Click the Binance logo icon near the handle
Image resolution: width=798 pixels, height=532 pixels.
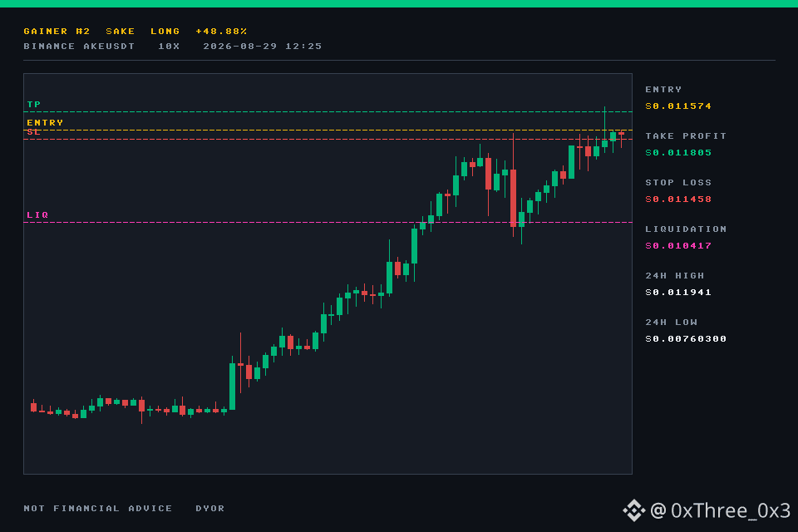pos(633,510)
